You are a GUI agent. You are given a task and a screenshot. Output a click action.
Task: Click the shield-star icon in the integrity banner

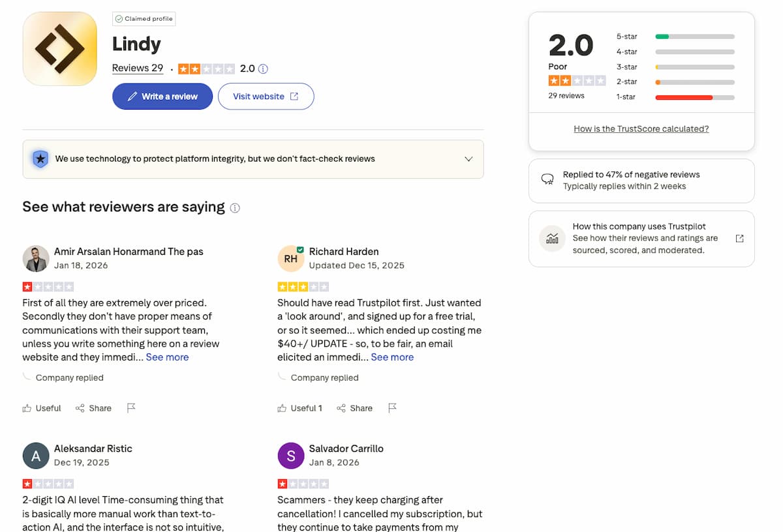(40, 158)
